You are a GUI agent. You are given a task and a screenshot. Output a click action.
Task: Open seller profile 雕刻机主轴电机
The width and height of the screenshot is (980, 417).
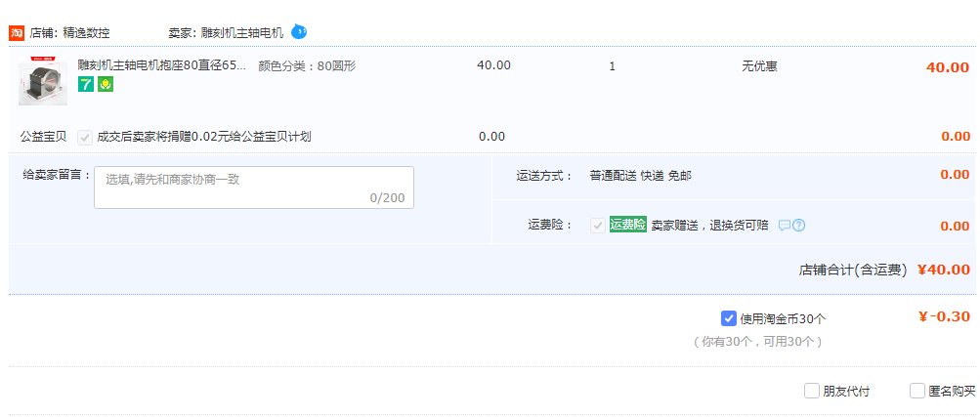click(x=241, y=32)
